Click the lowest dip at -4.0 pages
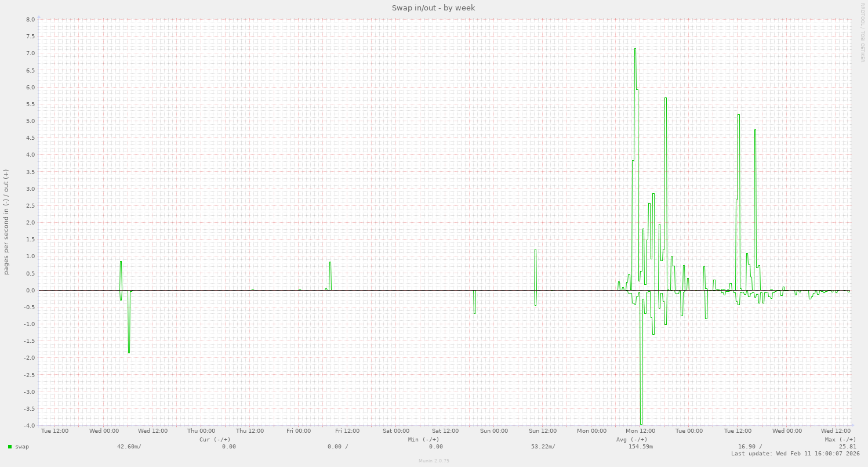This screenshot has width=868, height=467. (x=641, y=424)
